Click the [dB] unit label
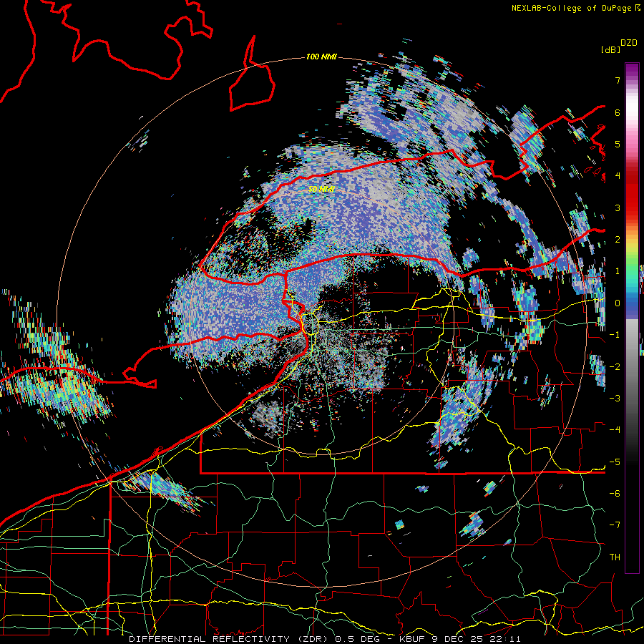 tap(610, 49)
